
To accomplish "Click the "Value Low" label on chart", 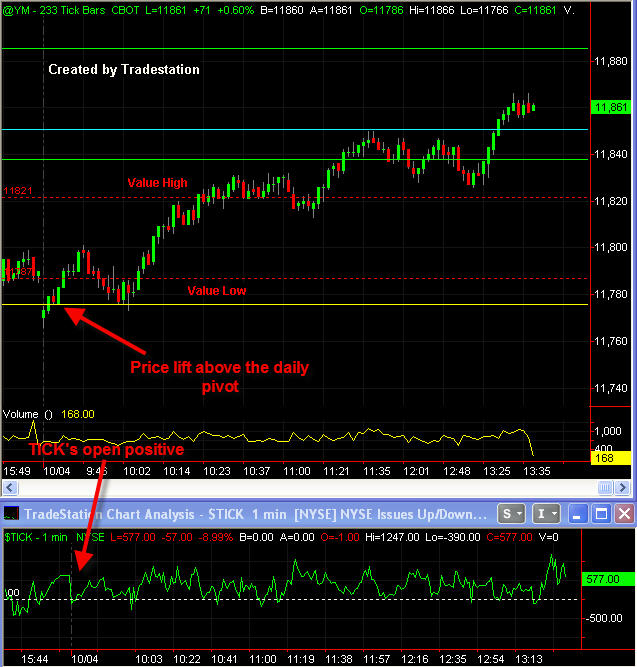I will click(217, 291).
